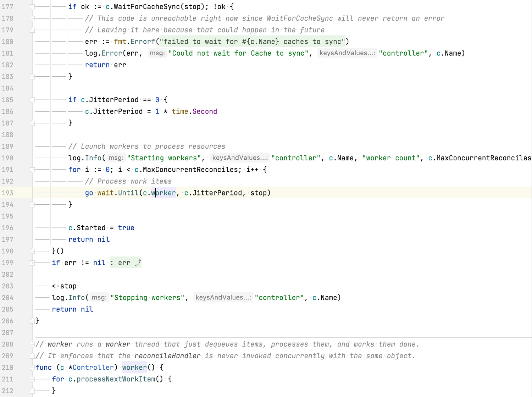532x397 pixels.
Task: Click 'c.MaxConcurrentReconciles' in for loop line 191
Action: click(186, 170)
